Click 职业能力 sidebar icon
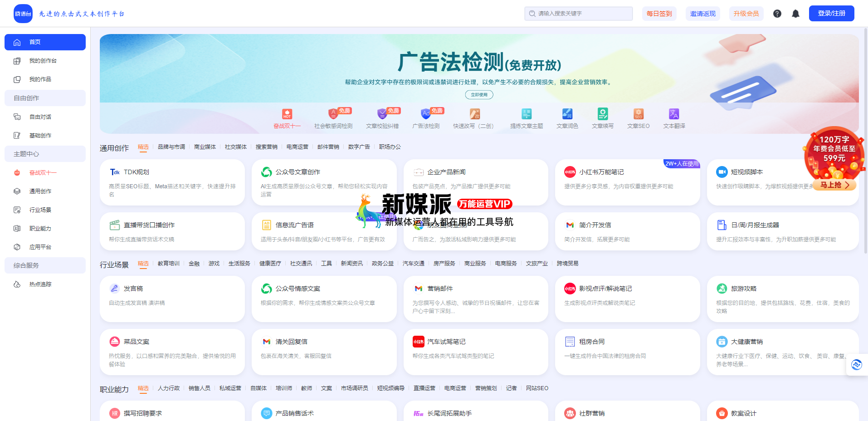The width and height of the screenshot is (868, 421). click(x=17, y=228)
